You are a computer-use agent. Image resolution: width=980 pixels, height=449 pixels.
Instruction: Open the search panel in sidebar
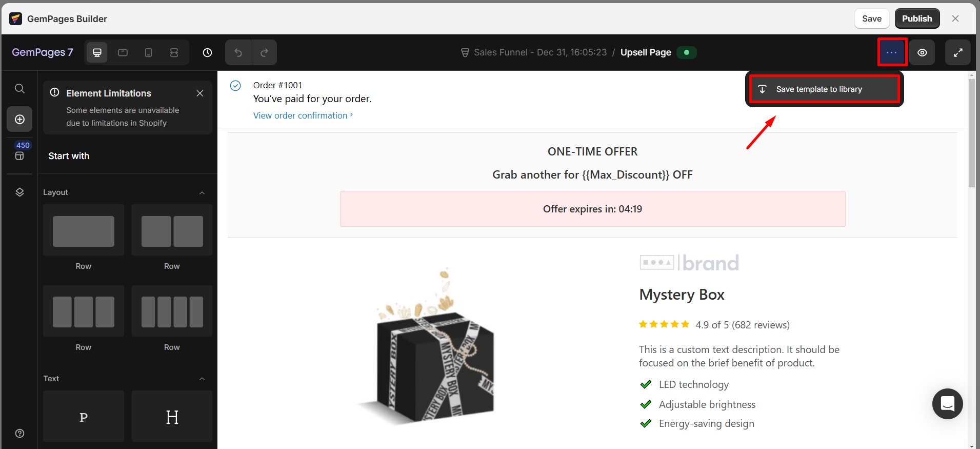pos(19,88)
